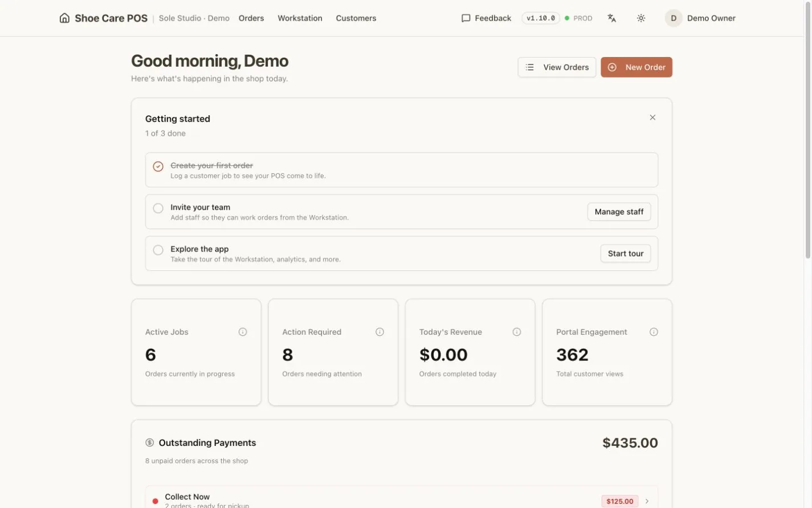The width and height of the screenshot is (812, 508).
Task: Check the 'Explore the app' circle
Action: (x=158, y=250)
